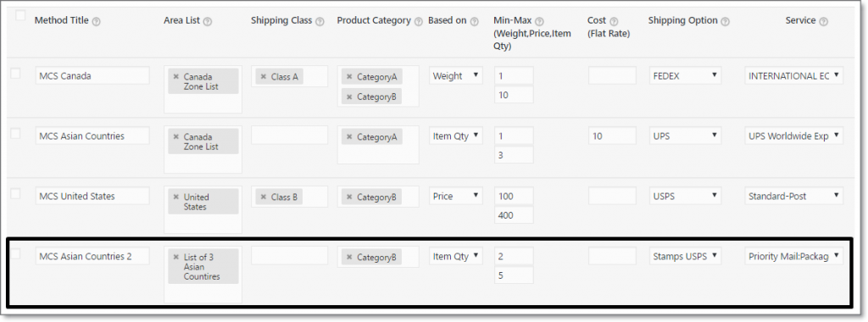Open Stamps USPS shipping option dropdown

click(685, 256)
